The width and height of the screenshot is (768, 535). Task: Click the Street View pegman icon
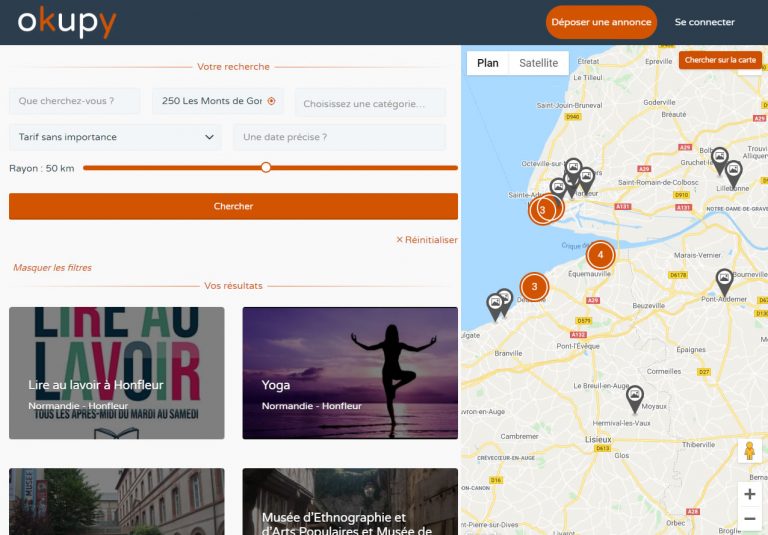(749, 451)
